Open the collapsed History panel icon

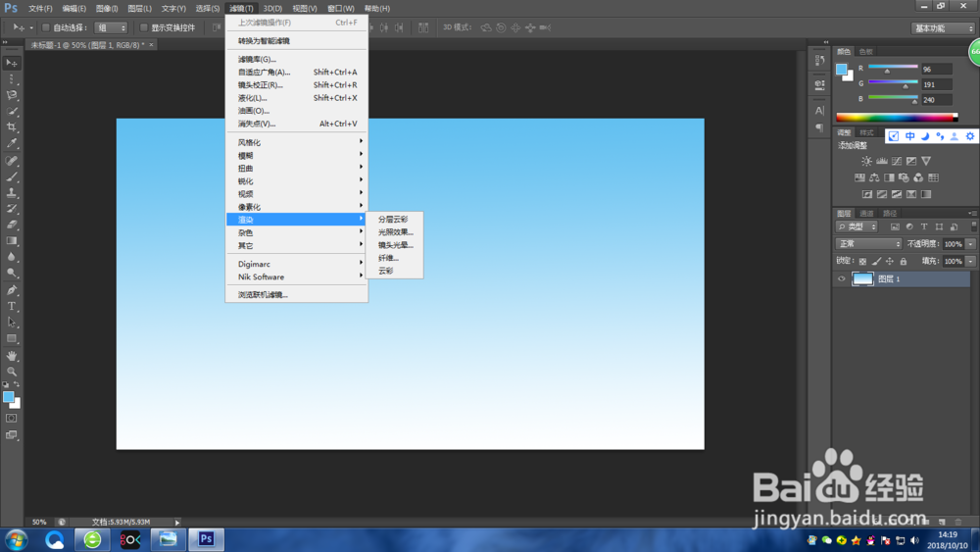coord(819,61)
